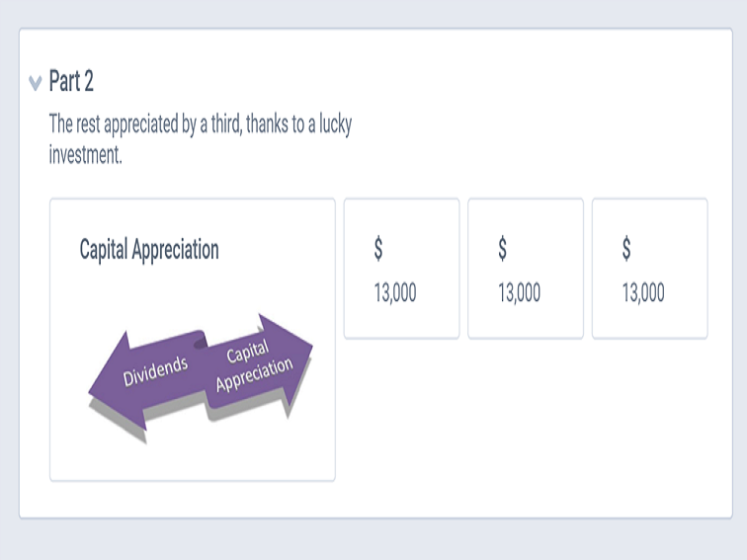Click the word 'lucky' in the description
The width and height of the screenshot is (747, 560).
(x=335, y=124)
